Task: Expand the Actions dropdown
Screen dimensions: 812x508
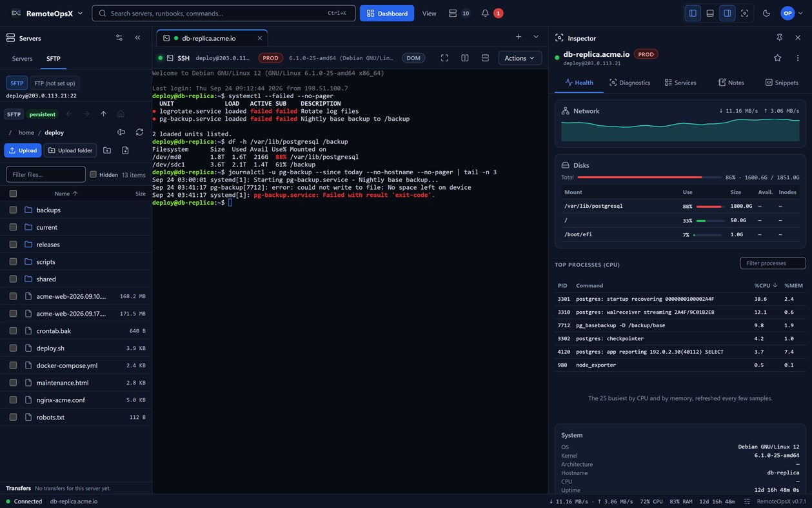Action: (x=520, y=58)
